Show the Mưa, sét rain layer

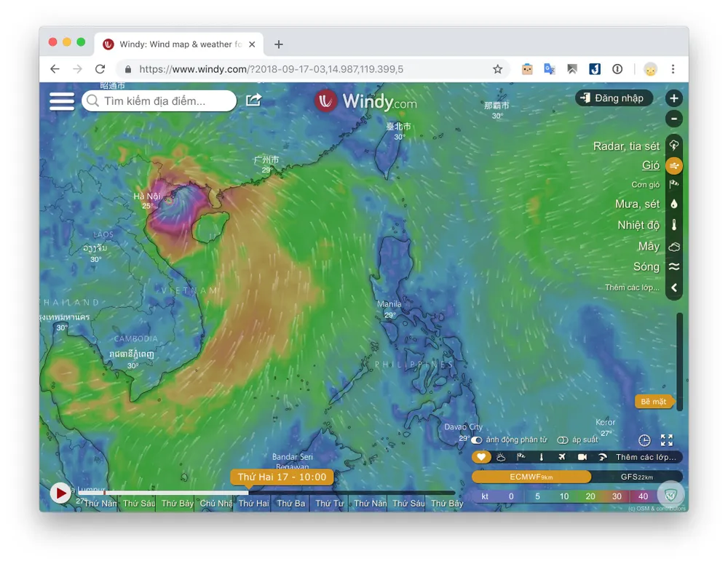(x=674, y=204)
